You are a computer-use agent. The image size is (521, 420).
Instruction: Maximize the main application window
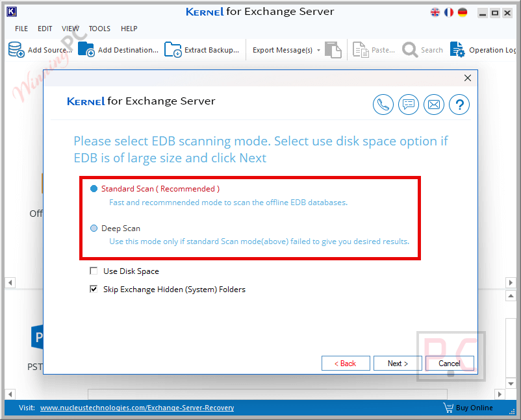[x=495, y=13]
